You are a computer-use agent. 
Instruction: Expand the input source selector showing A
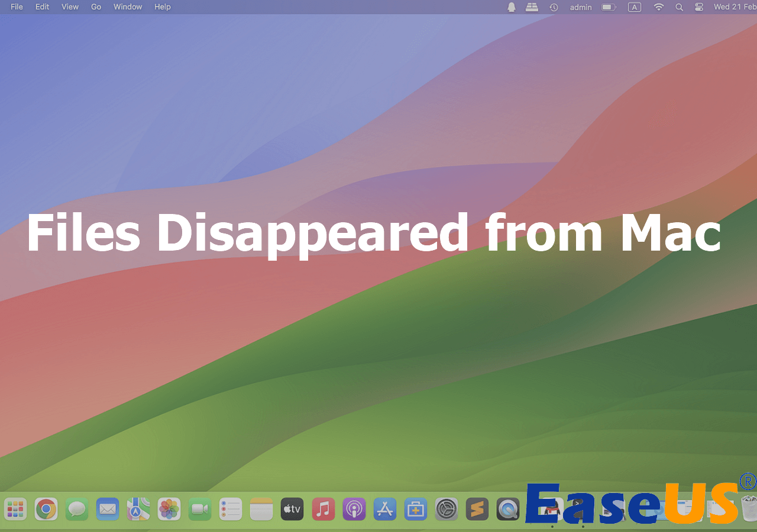pos(635,7)
